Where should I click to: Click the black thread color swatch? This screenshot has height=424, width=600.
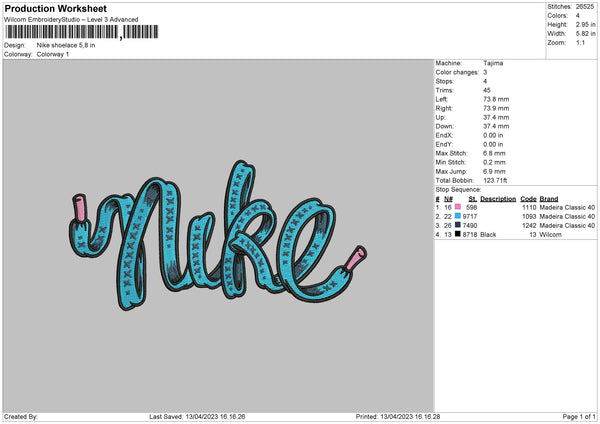(x=458, y=234)
